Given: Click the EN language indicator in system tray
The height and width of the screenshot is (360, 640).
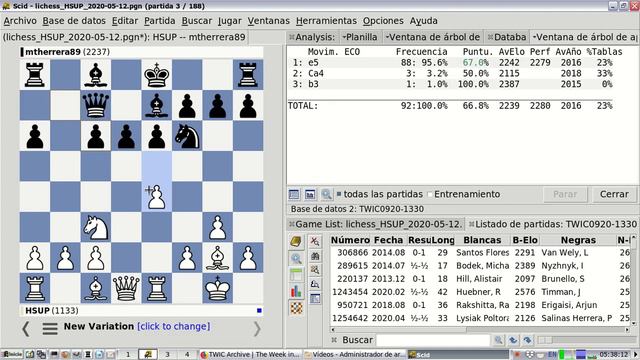Looking at the screenshot, I should pos(552,354).
